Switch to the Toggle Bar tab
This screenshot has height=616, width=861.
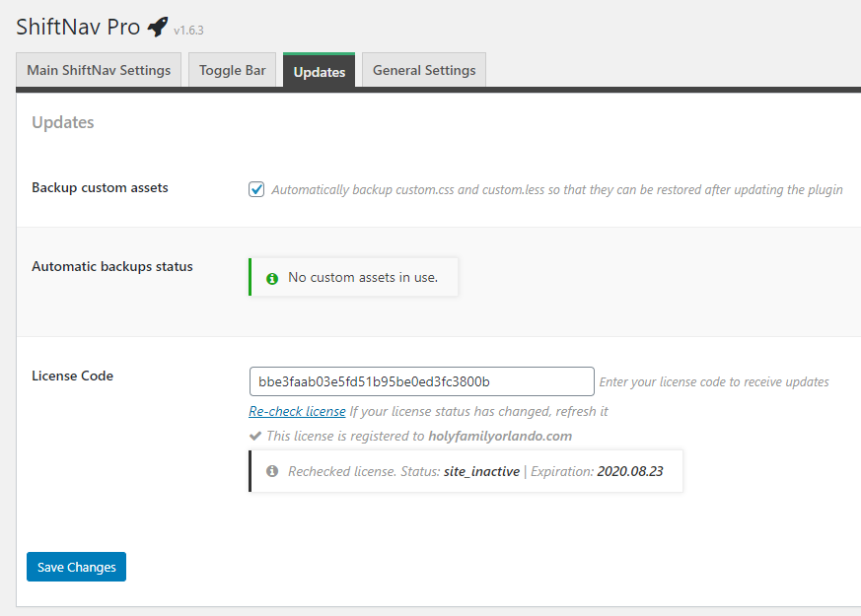click(x=232, y=71)
